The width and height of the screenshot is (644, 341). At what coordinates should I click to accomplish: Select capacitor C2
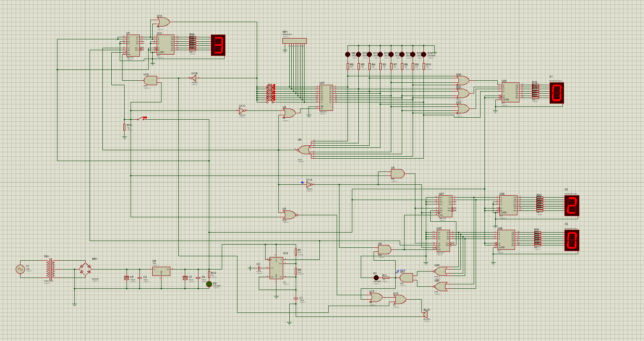point(259,268)
